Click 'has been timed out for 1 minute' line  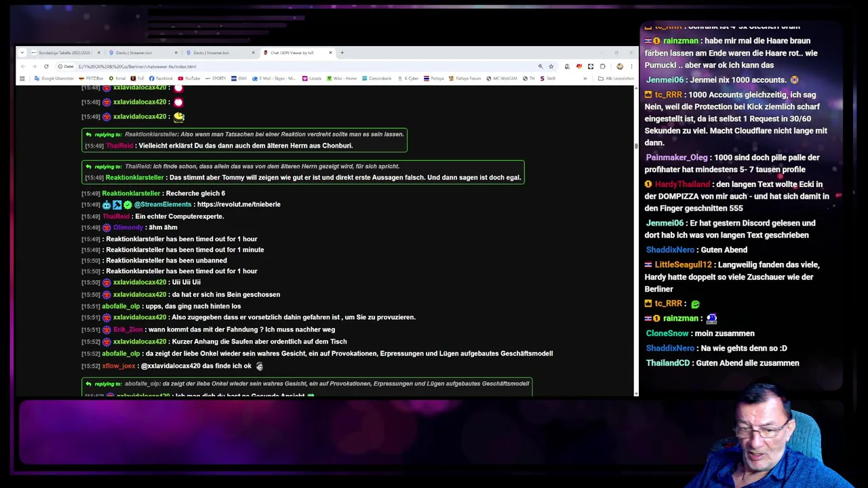click(x=184, y=249)
